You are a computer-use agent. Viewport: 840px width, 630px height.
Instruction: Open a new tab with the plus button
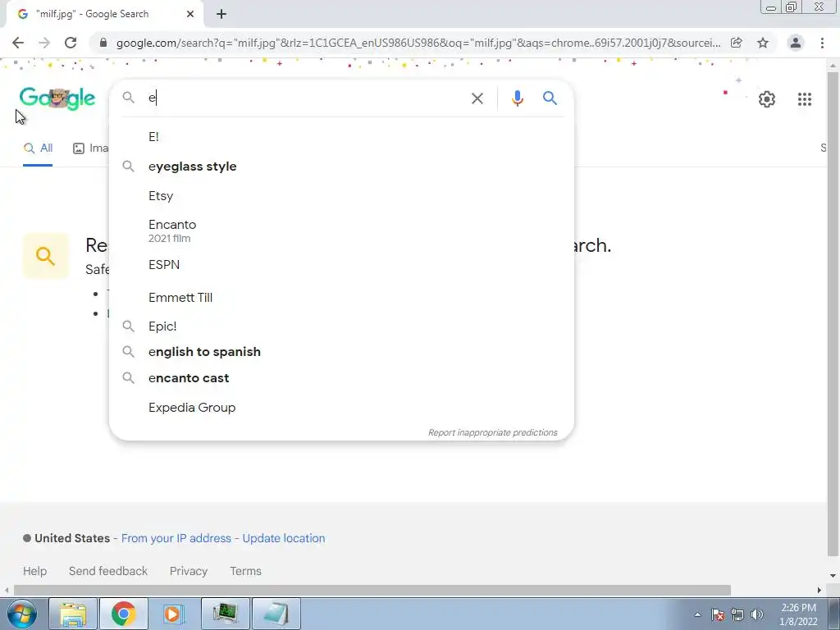click(x=221, y=15)
